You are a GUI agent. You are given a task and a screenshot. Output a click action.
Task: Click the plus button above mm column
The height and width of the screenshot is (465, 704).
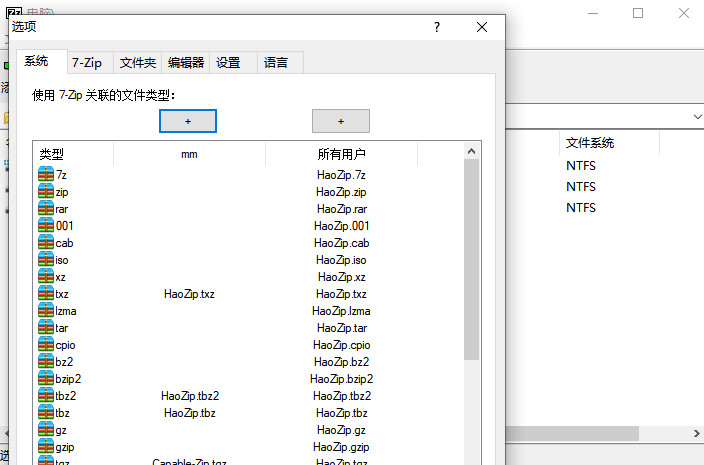(x=188, y=121)
